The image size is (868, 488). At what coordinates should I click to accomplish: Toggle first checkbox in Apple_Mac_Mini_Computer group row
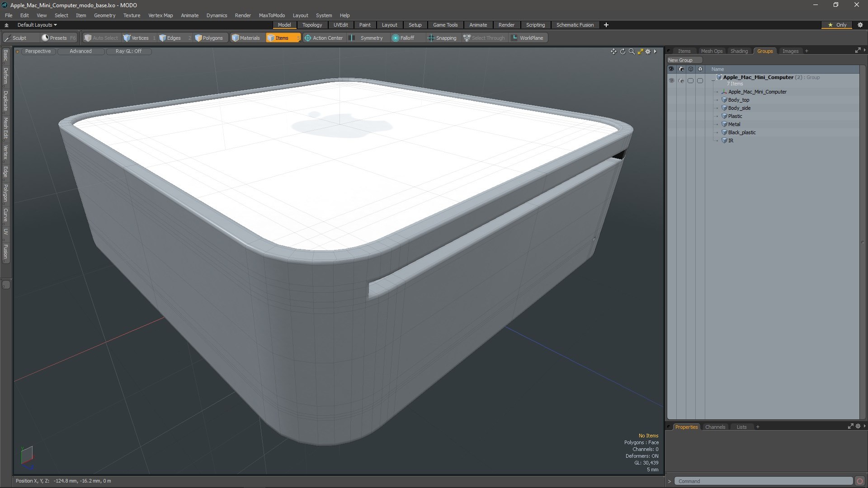click(x=690, y=80)
